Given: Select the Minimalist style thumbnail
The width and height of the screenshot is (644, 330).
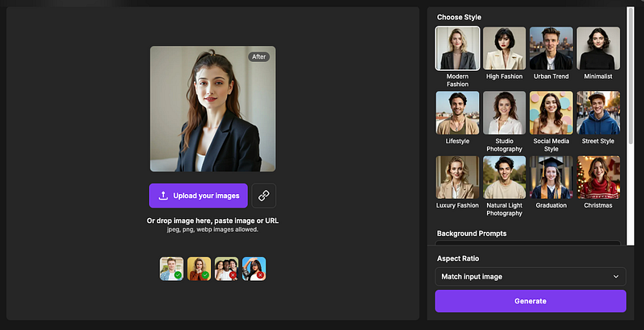Looking at the screenshot, I should pos(598,48).
